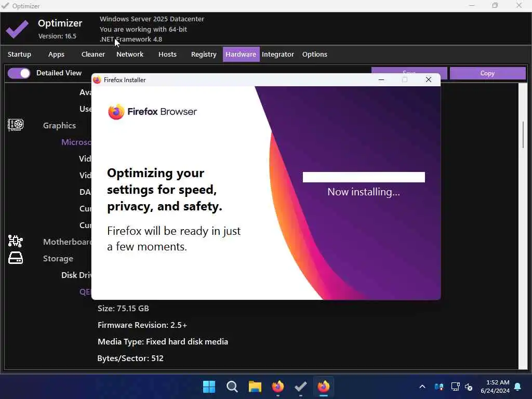Switch to the Cleaner tab

pyautogui.click(x=93, y=54)
